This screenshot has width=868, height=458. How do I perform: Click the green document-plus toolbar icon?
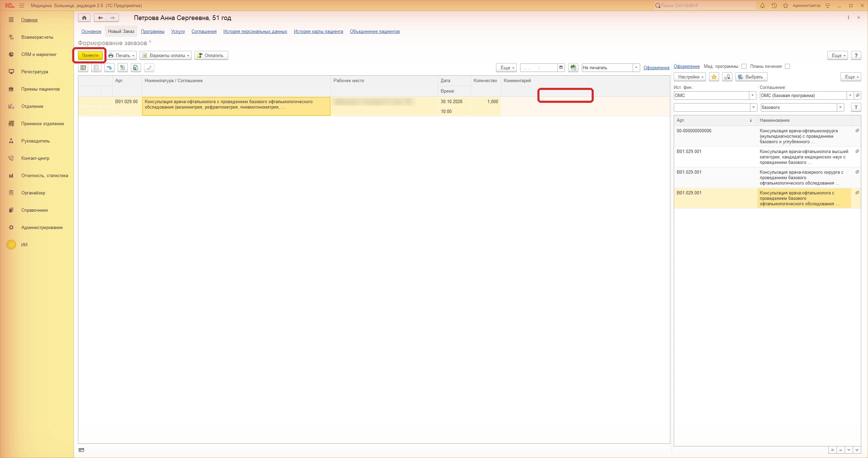[136, 68]
